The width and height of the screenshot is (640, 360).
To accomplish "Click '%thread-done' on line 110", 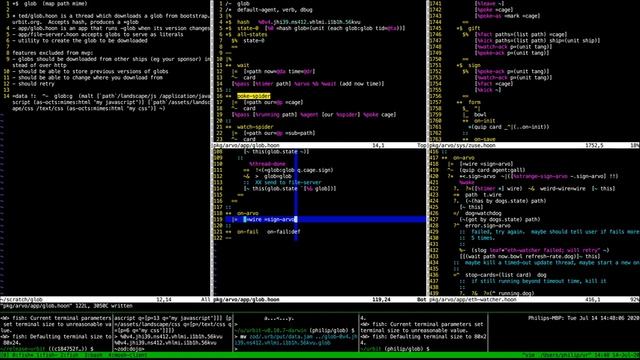I will pyautogui.click(x=267, y=164).
